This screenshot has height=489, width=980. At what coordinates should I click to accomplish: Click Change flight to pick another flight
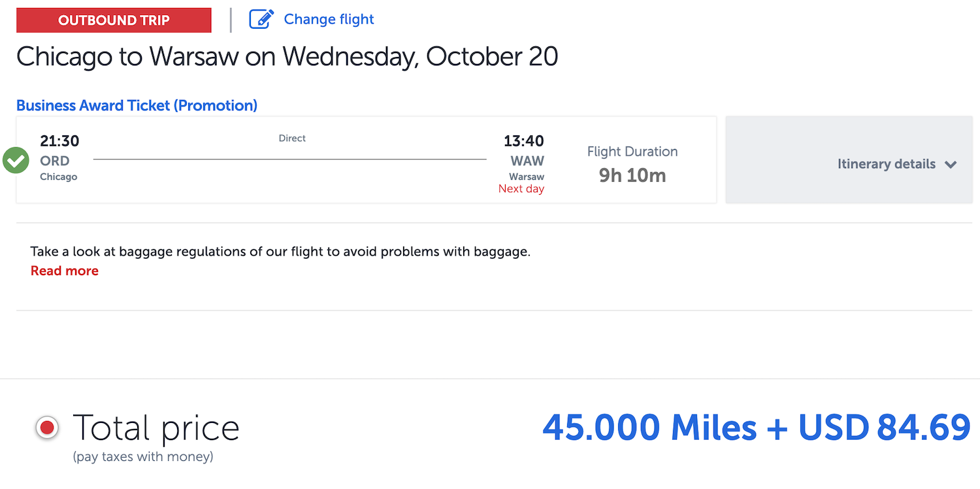tap(329, 19)
